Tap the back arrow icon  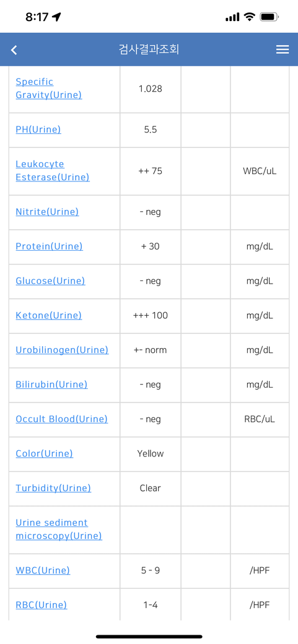pyautogui.click(x=14, y=50)
